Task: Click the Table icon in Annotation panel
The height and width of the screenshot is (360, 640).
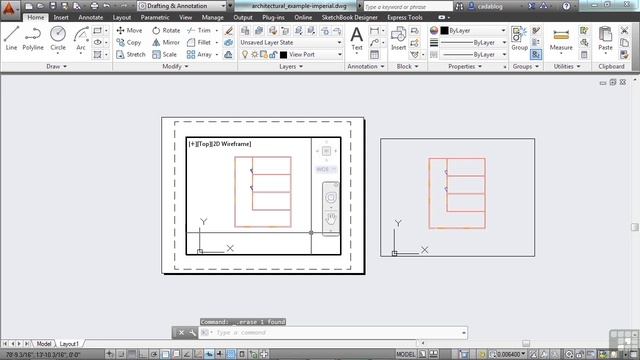Action: [374, 54]
